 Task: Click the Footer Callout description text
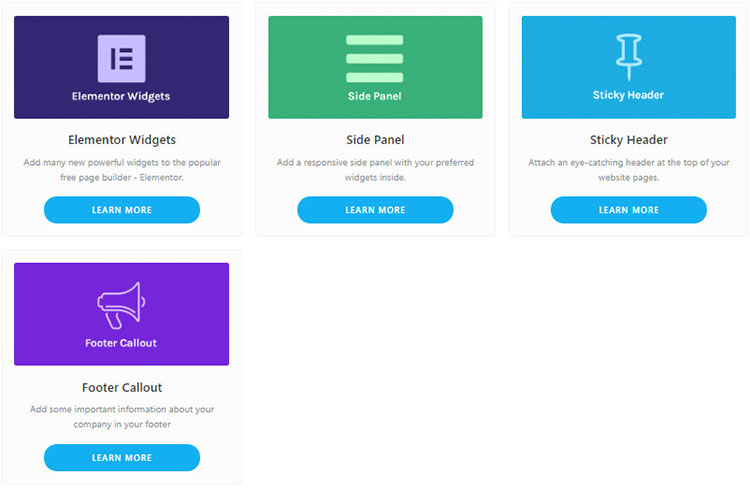pos(121,416)
